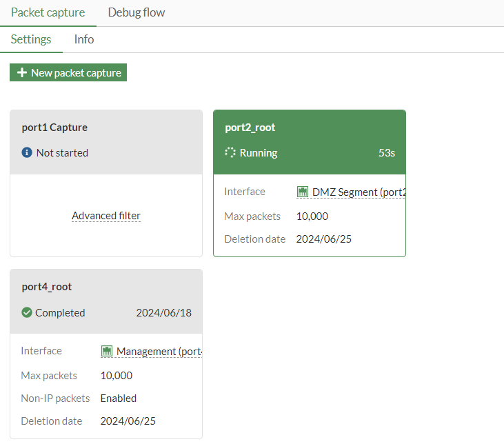Open the DMZ Segment (port2) interface link
Image resolution: width=504 pixels, height=444 pixels.
point(359,192)
